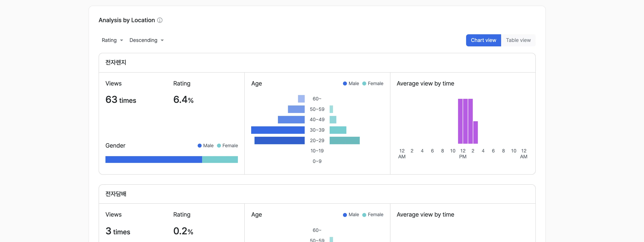Click Male legend in 전자렌지 Age chart

point(351,84)
